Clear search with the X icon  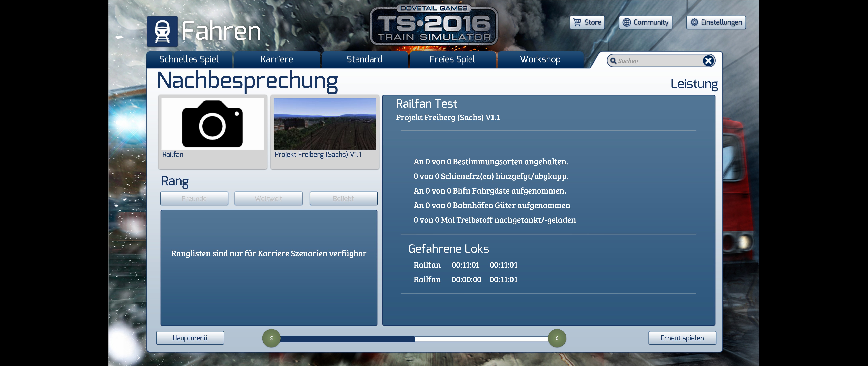(x=708, y=61)
